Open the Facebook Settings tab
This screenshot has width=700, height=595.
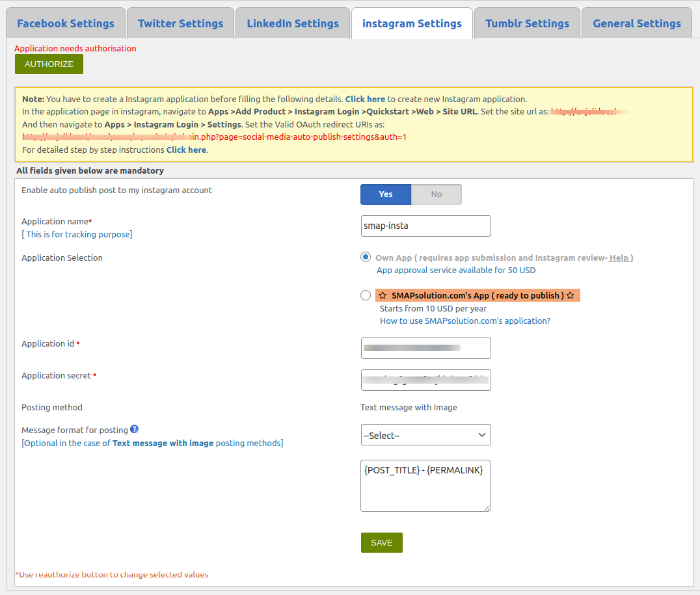[66, 23]
